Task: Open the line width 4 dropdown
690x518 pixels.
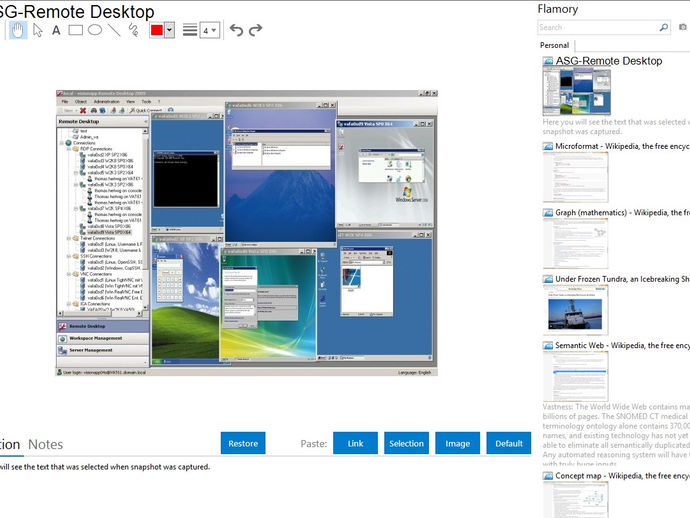Action: (209, 30)
